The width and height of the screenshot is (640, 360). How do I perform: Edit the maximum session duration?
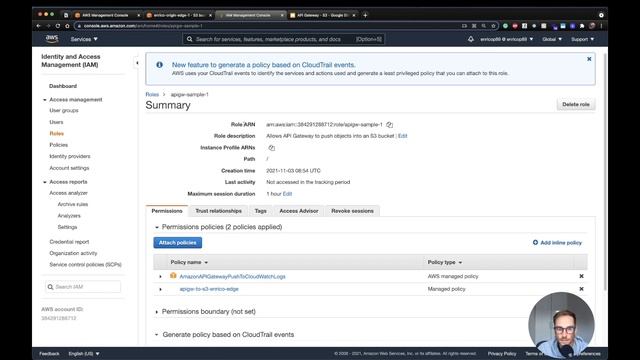click(287, 194)
